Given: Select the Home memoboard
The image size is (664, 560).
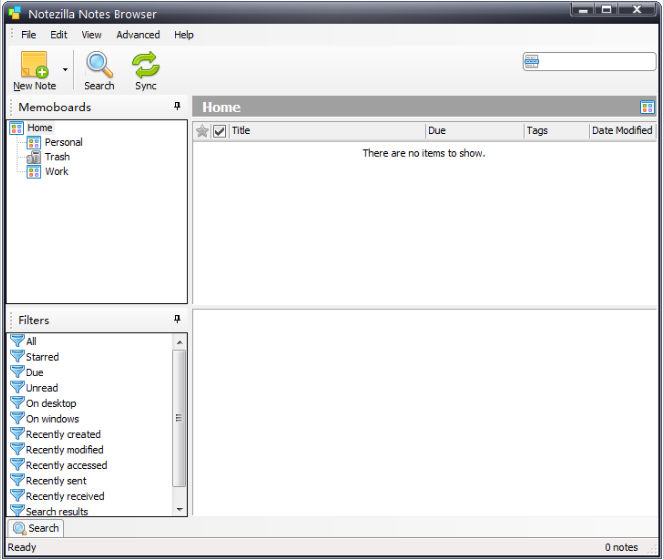Looking at the screenshot, I should [40, 128].
